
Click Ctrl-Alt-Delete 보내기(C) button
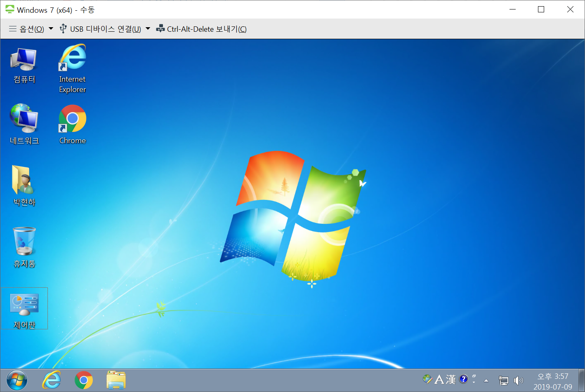point(201,29)
